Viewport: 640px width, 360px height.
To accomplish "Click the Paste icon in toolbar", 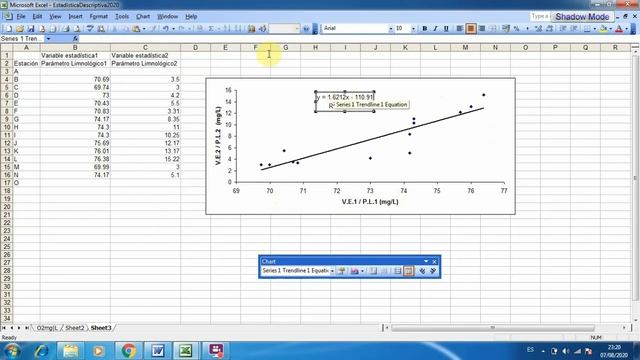I will 136,29.
